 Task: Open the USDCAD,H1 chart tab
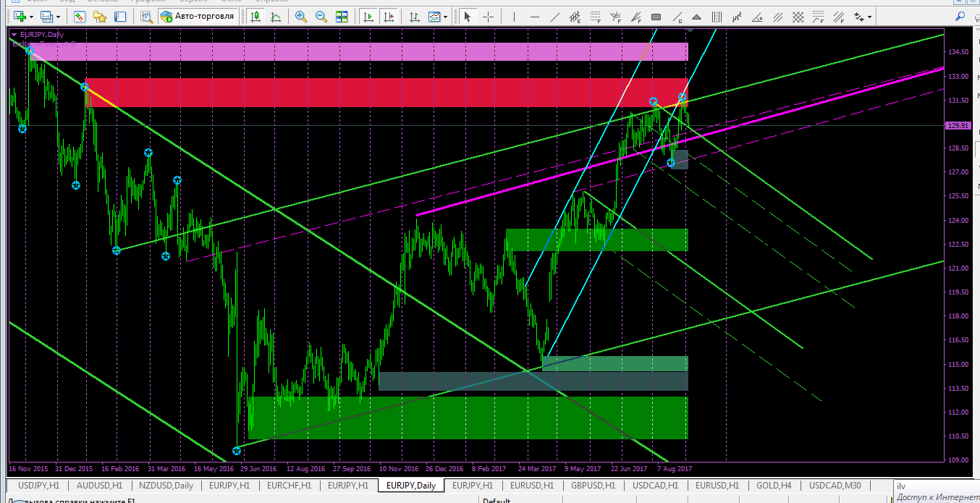point(654,485)
